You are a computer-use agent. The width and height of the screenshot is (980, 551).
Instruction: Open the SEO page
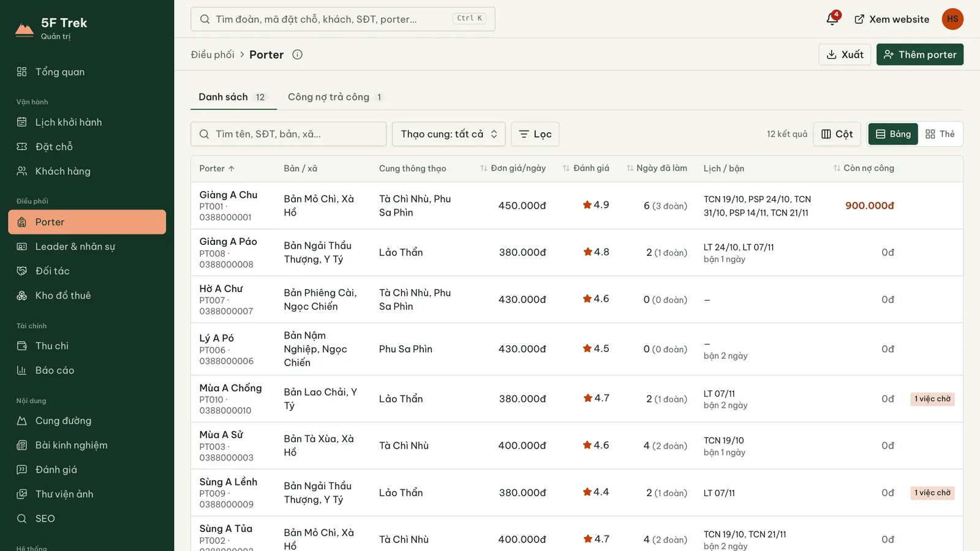[x=87, y=519]
